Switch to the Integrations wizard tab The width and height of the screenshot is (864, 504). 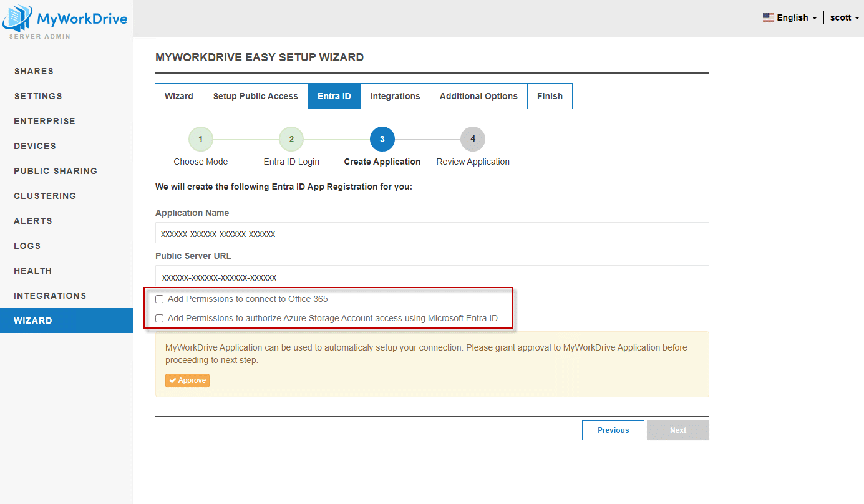pos(395,96)
